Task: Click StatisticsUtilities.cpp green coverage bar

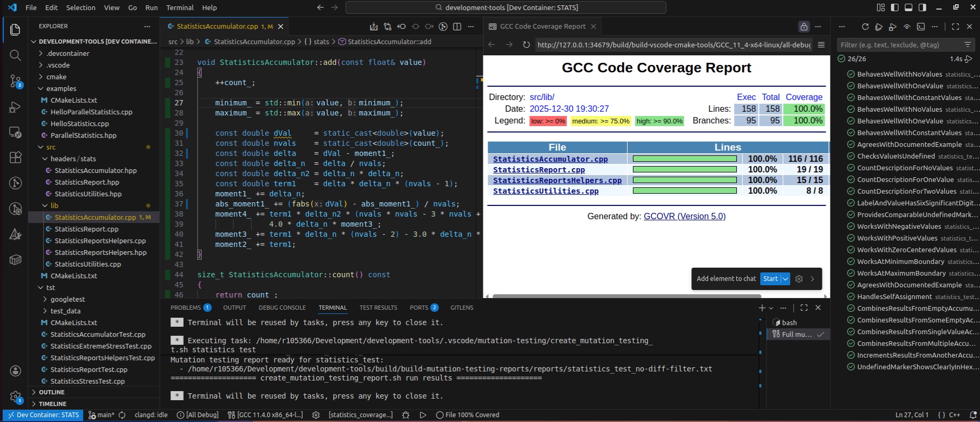Action: [685, 191]
